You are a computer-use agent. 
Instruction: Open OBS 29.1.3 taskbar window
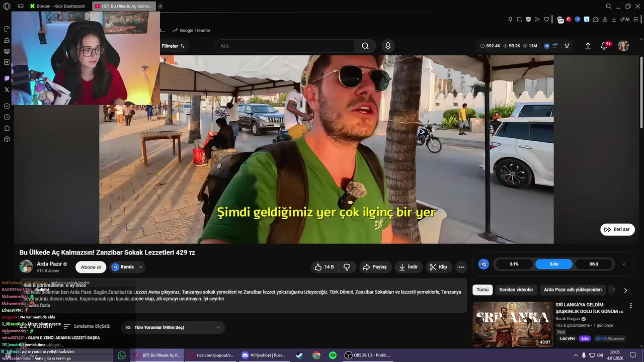pos(368,355)
